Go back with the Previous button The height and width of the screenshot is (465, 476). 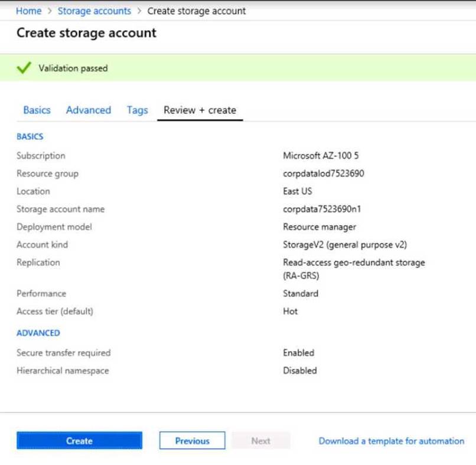192,440
